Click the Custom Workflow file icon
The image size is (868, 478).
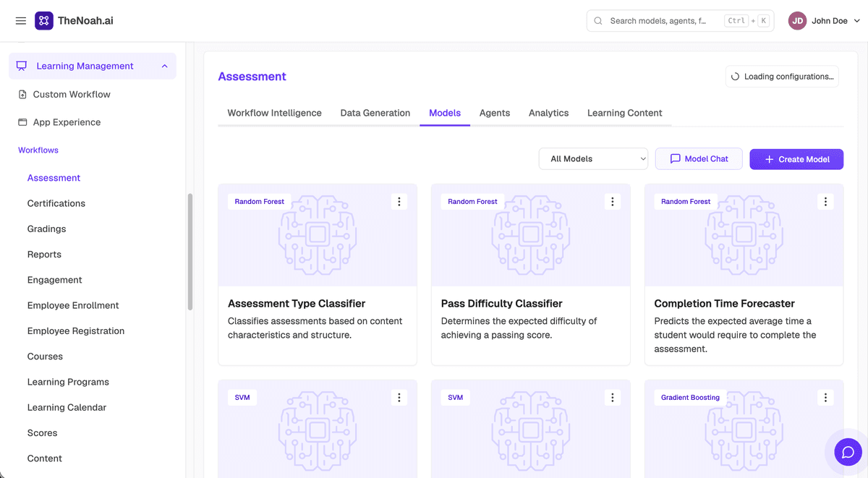tap(22, 94)
